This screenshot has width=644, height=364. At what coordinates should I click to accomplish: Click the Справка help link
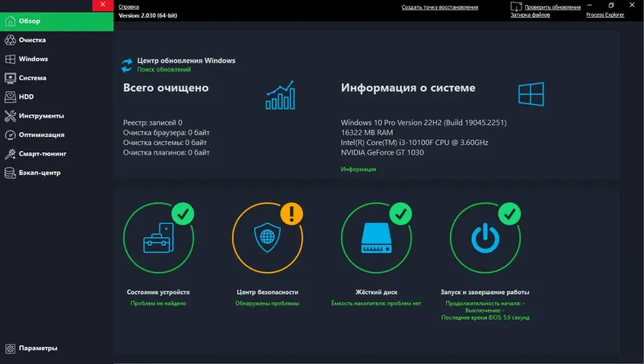pyautogui.click(x=129, y=6)
